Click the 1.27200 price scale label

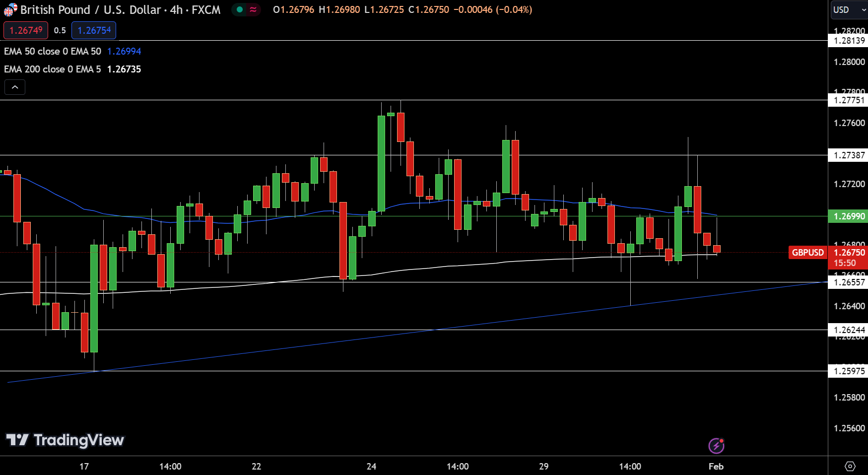[849, 184]
